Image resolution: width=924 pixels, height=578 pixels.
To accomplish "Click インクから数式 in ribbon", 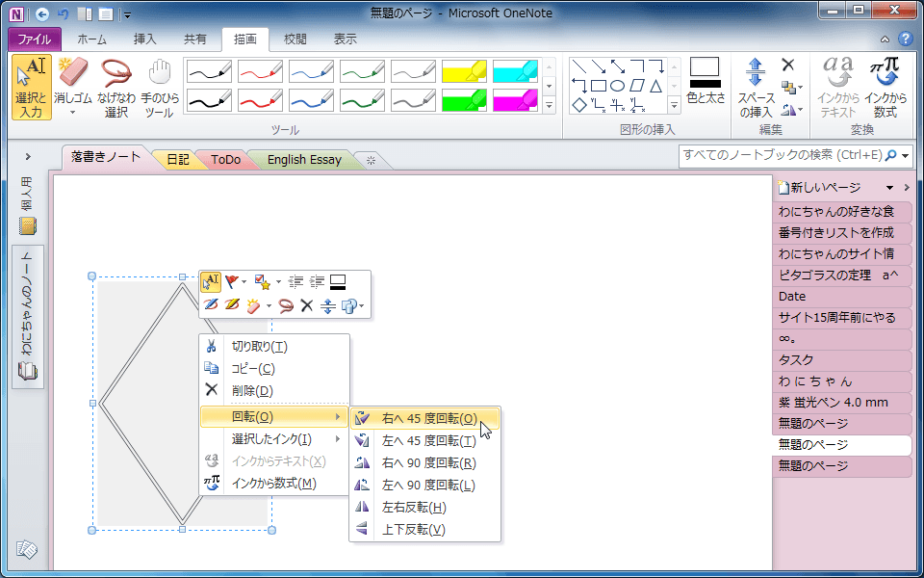I will pyautogui.click(x=885, y=88).
